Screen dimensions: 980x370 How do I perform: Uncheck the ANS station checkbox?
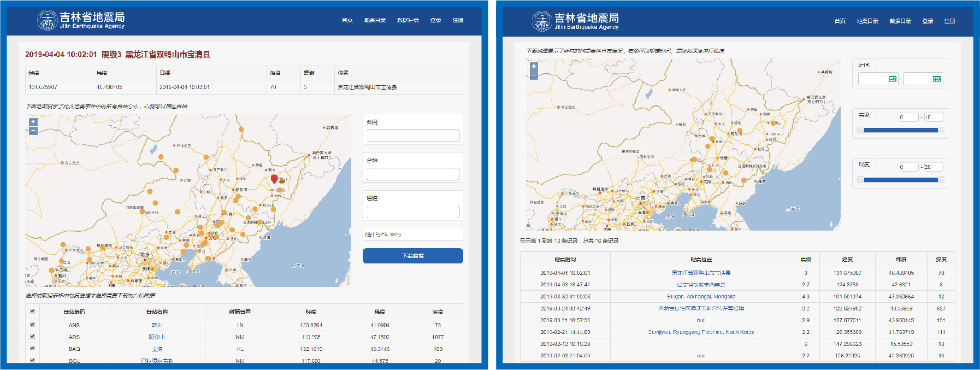32,324
